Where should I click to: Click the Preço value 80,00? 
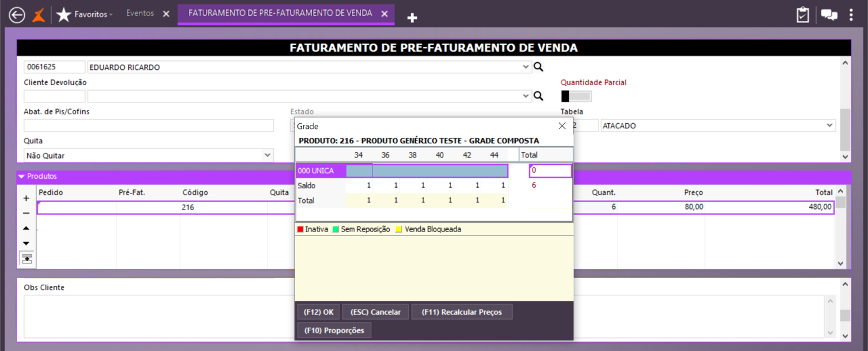click(693, 207)
